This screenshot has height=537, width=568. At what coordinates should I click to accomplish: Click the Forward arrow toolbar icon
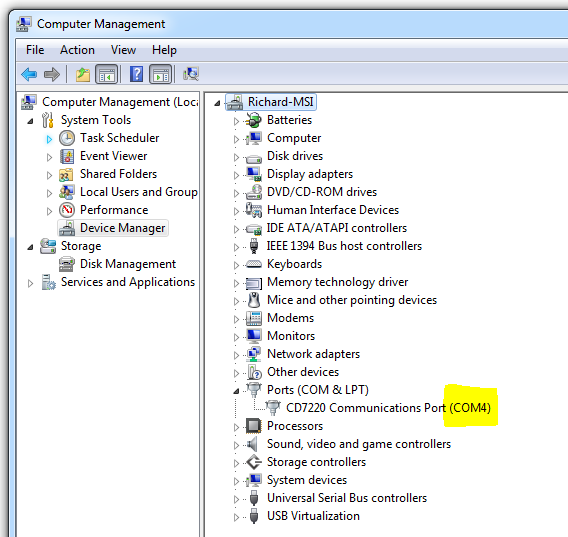point(52,75)
